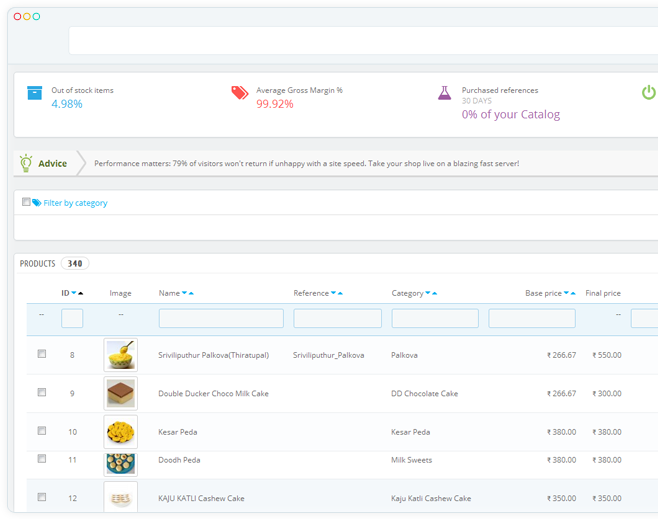Open Doodh Peda product name

179,460
